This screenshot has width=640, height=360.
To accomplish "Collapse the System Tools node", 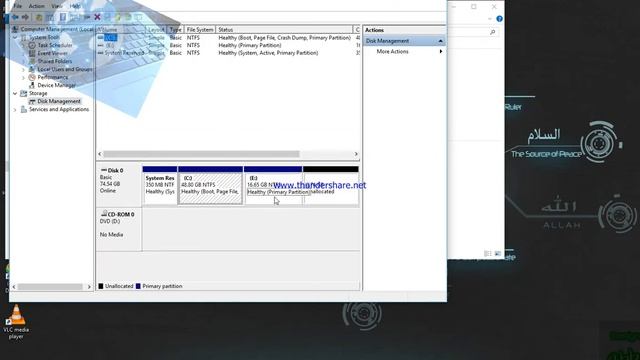I will (x=16, y=37).
